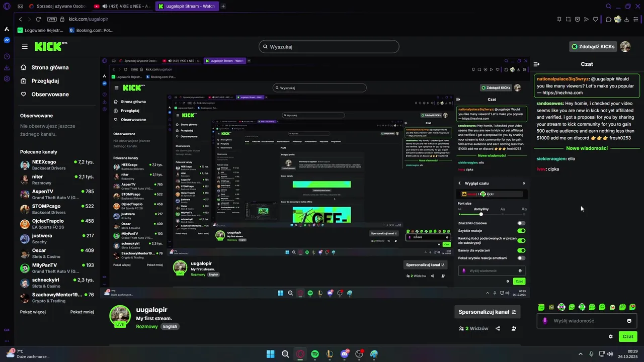Click the Spersonalizuj kanał button

coord(487,312)
